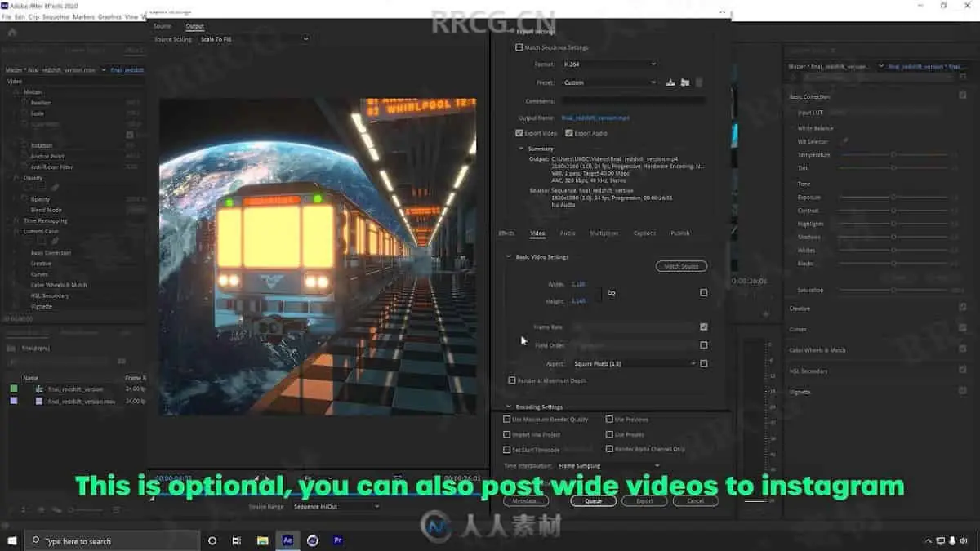Open the Publish tab
980x551 pixels.
point(680,233)
